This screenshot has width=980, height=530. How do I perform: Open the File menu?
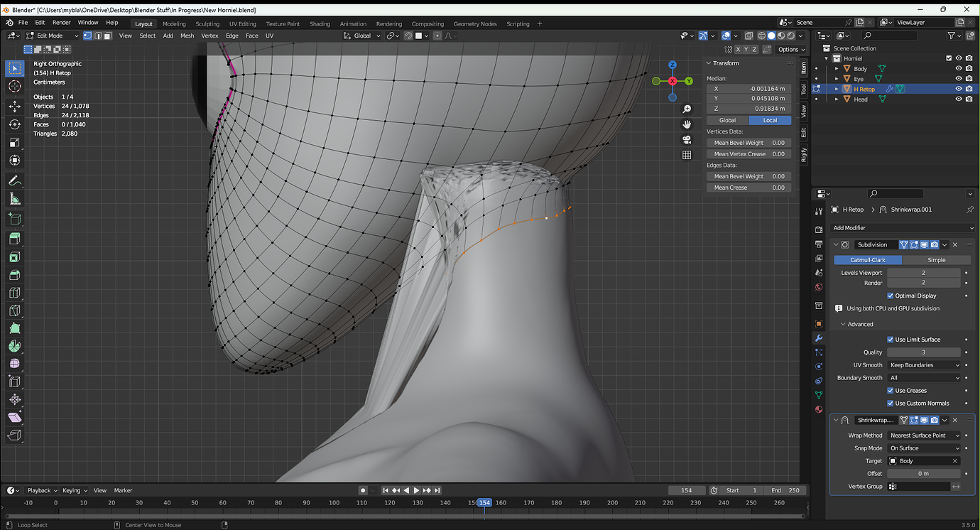[x=23, y=23]
